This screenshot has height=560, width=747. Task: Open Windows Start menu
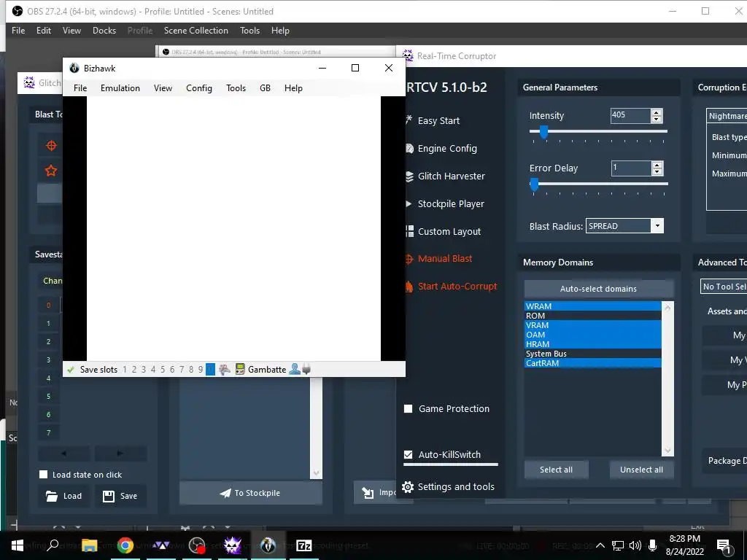pyautogui.click(x=18, y=545)
